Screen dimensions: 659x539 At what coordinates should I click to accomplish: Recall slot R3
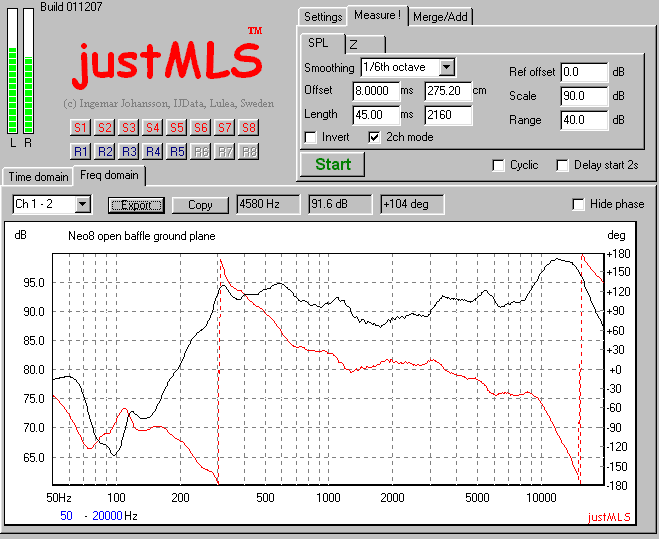[x=128, y=151]
